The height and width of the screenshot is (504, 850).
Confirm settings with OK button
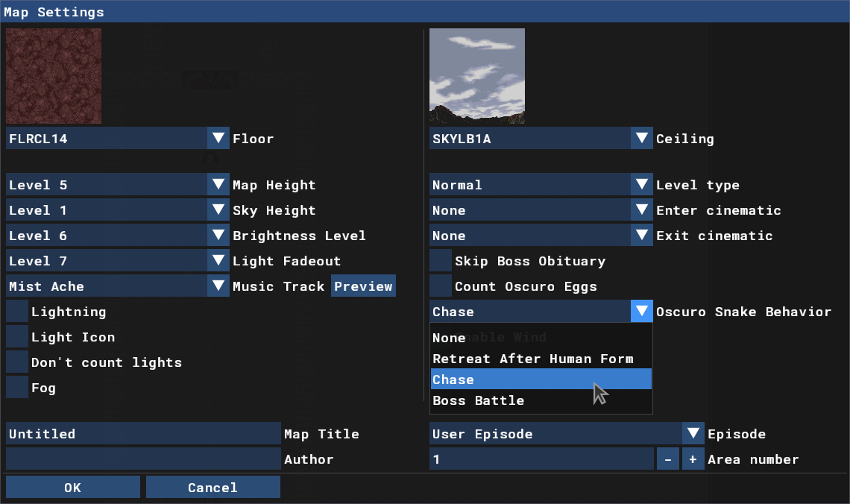click(72, 487)
